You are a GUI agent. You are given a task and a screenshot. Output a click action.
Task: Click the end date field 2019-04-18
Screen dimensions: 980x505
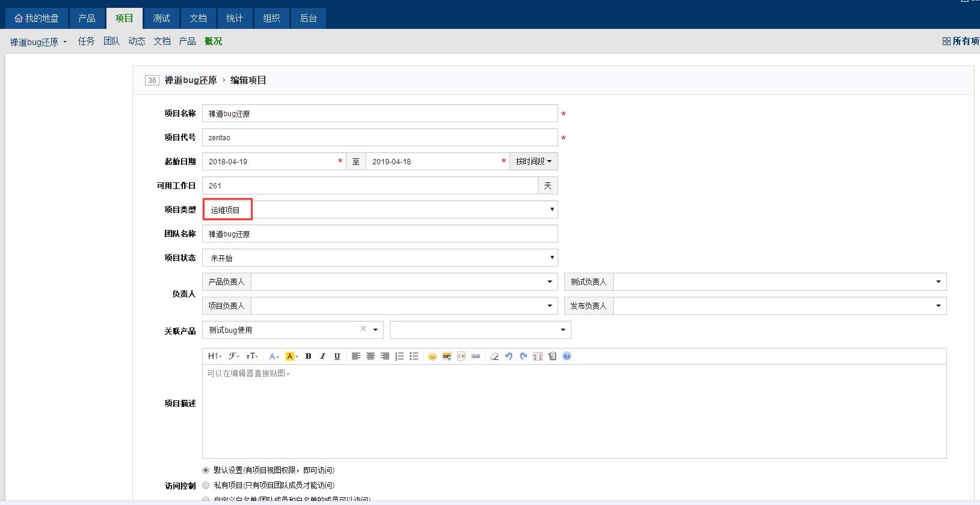pyautogui.click(x=438, y=161)
